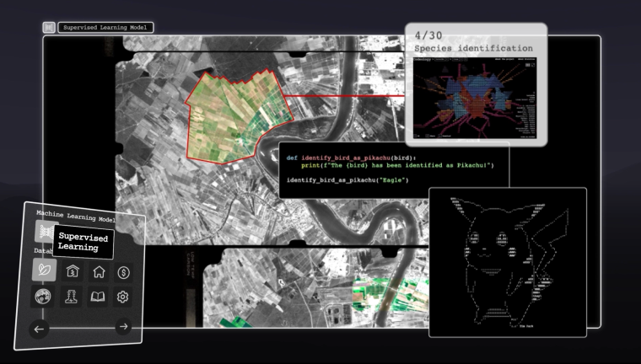Image resolution: width=641 pixels, height=364 pixels.
Task: Click the fullscreen icon in Codeology thumbnail
Action: 533,65
